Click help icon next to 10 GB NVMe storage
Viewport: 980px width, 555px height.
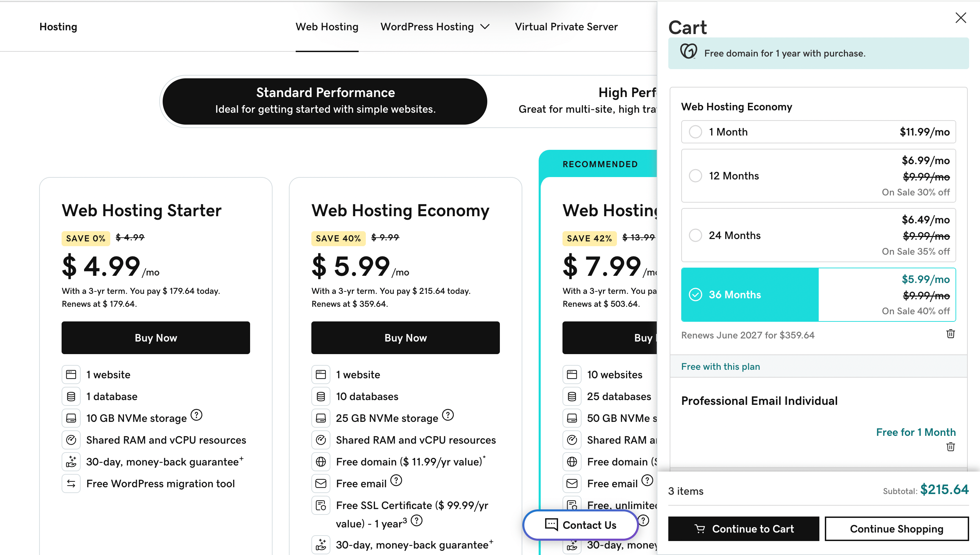(x=197, y=415)
